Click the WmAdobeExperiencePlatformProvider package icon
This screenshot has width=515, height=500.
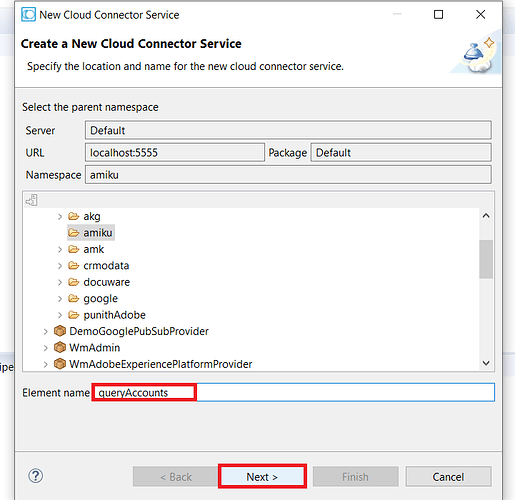(x=60, y=364)
